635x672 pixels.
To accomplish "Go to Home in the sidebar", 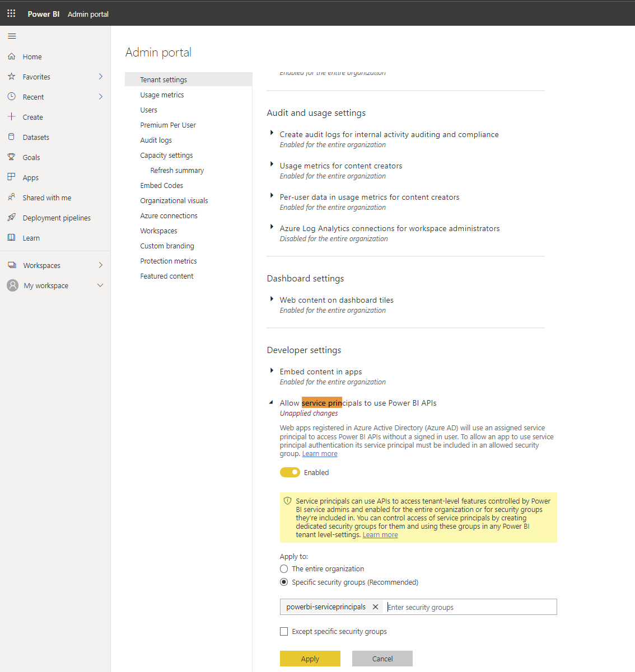I will (x=32, y=57).
